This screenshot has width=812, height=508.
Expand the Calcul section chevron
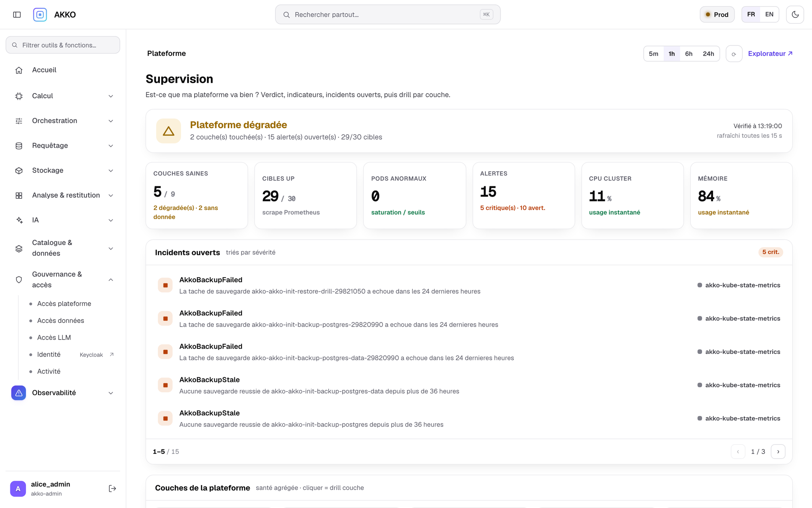tap(111, 96)
